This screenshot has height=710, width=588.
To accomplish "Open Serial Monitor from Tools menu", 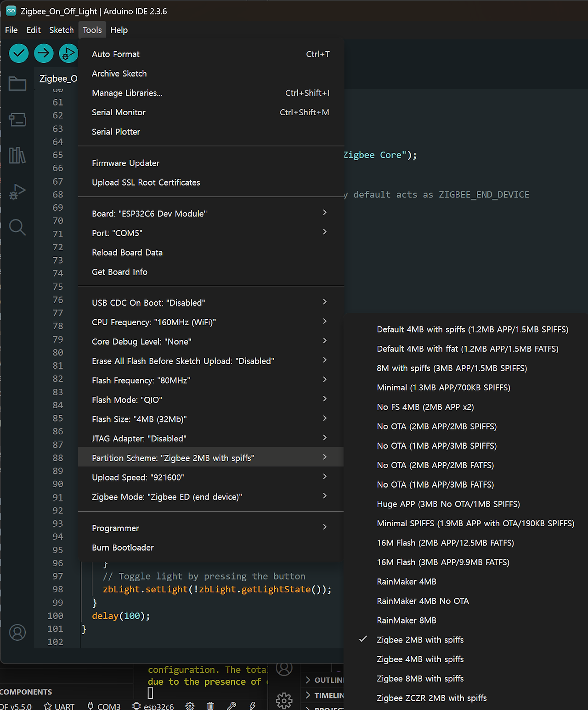I will pos(211,112).
